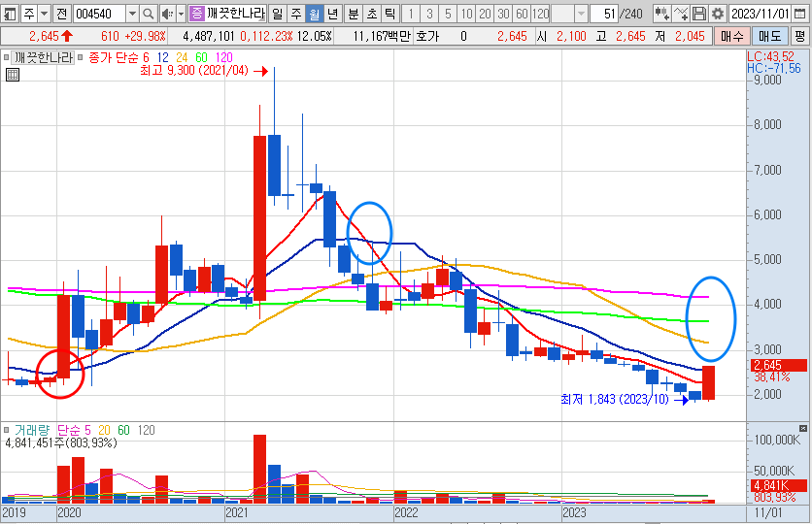Click the 거래량 volume legend label
The image size is (812, 524).
[x=32, y=430]
